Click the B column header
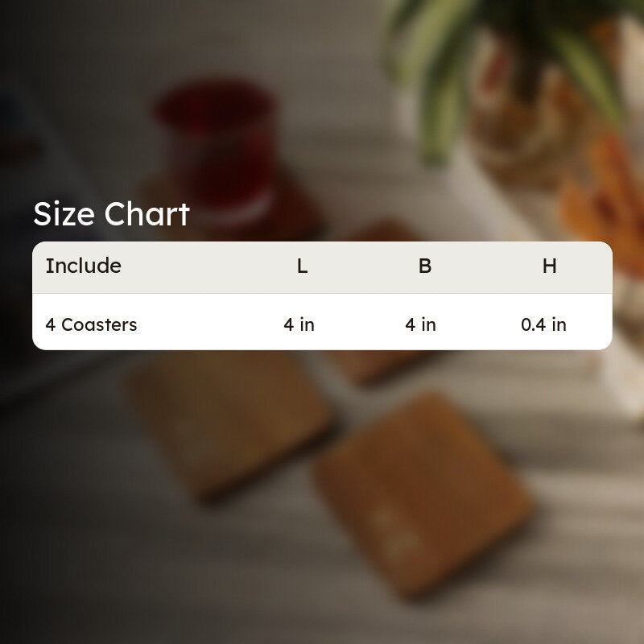 [425, 266]
